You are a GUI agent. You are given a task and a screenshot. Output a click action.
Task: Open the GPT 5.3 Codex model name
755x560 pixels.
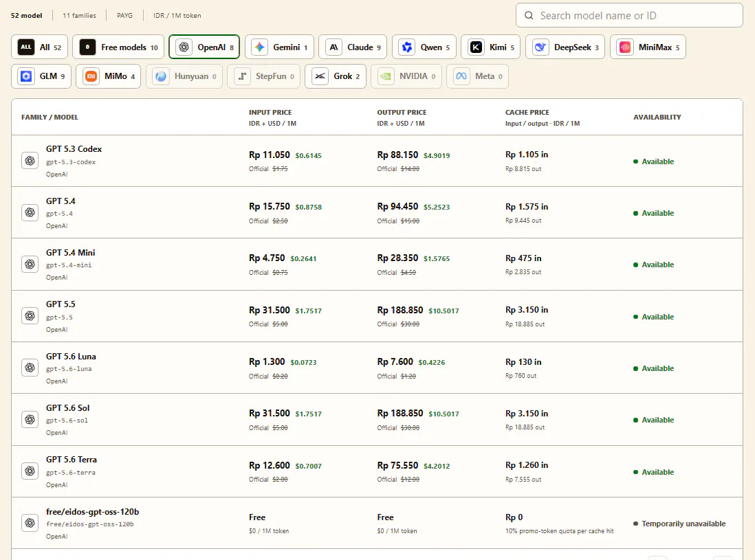click(x=74, y=149)
